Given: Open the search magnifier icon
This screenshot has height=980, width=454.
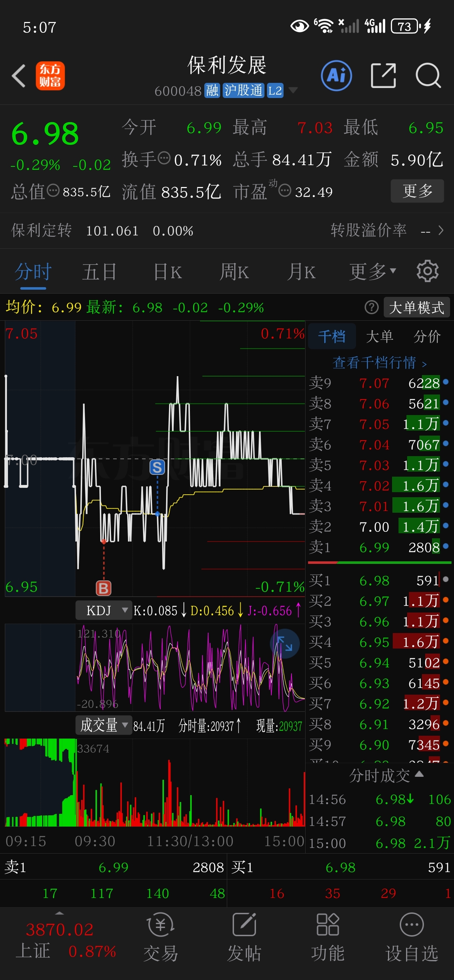Looking at the screenshot, I should pyautogui.click(x=428, y=75).
